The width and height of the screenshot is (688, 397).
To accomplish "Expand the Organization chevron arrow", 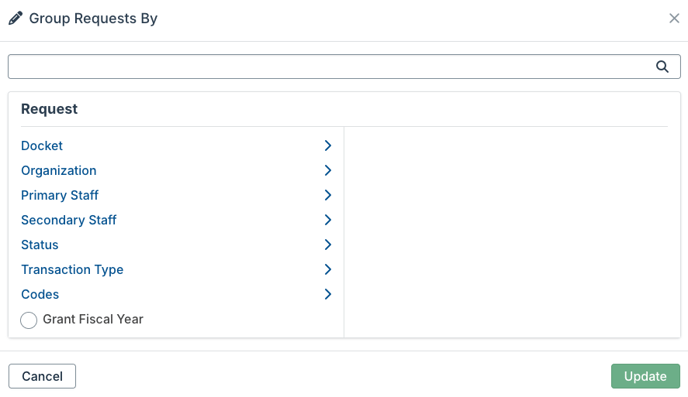I will click(328, 170).
